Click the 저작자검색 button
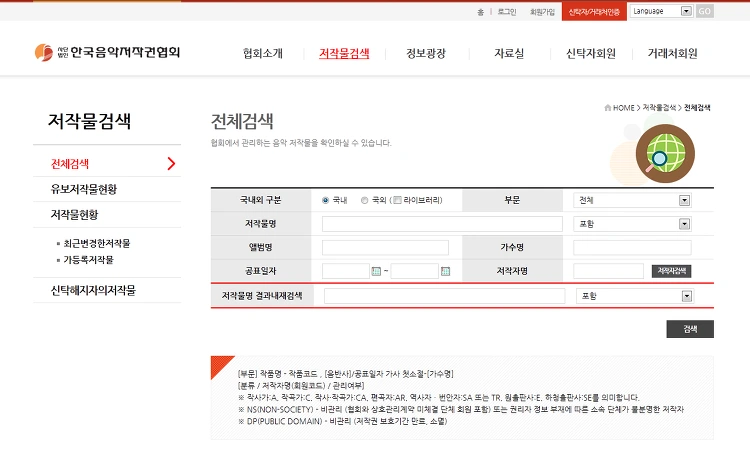Viewport: 750px width, 455px height. pyautogui.click(x=671, y=271)
